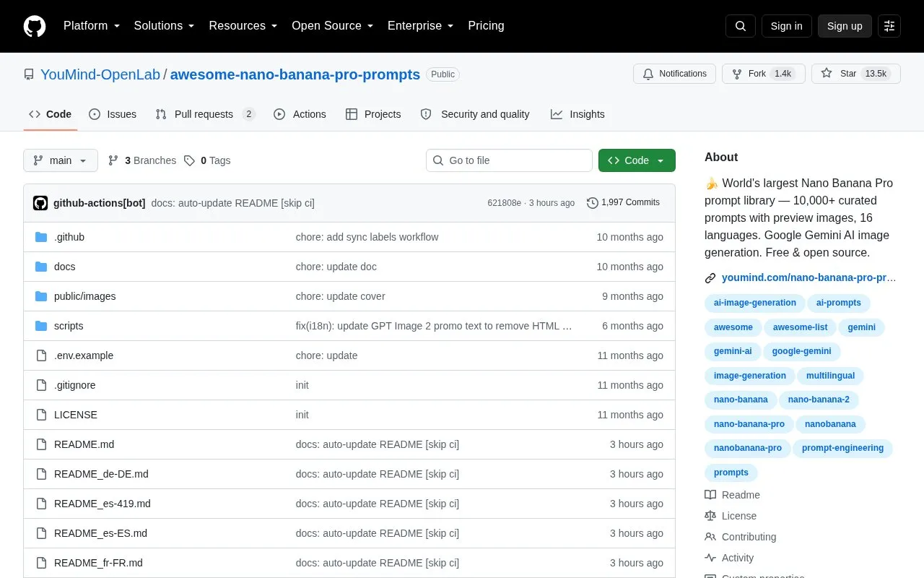Expand the Solutions menu
Screen dimensions: 924x578
(165, 26)
